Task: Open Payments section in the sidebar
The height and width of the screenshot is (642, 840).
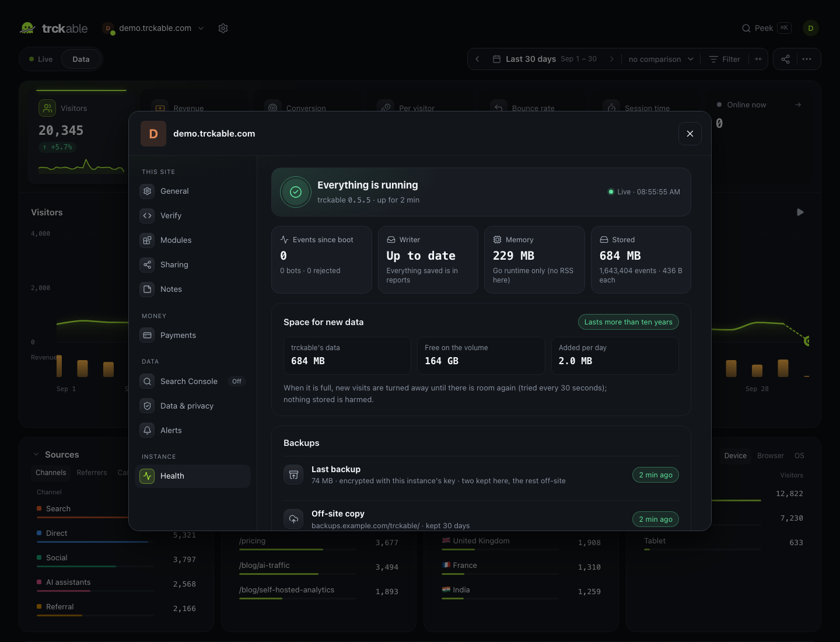Action: tap(193, 336)
